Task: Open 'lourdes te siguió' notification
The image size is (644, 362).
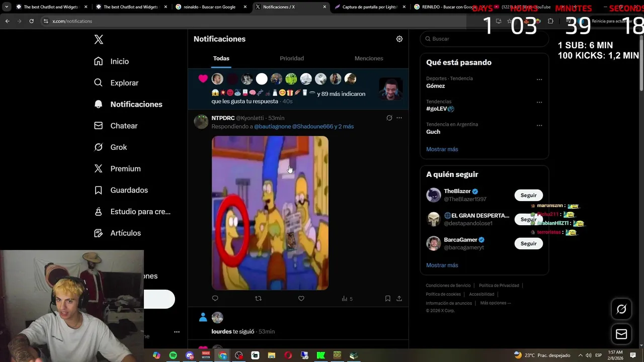Action: pos(298,324)
